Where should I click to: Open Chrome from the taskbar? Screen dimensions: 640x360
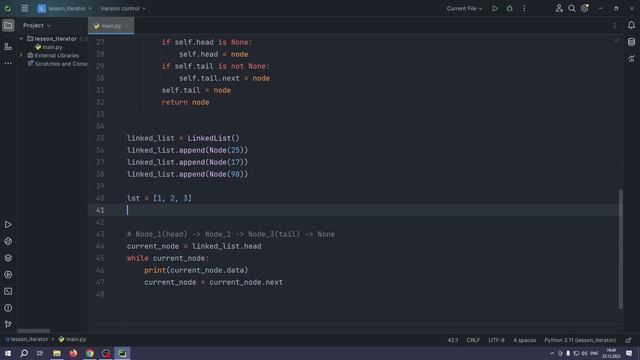[90, 353]
